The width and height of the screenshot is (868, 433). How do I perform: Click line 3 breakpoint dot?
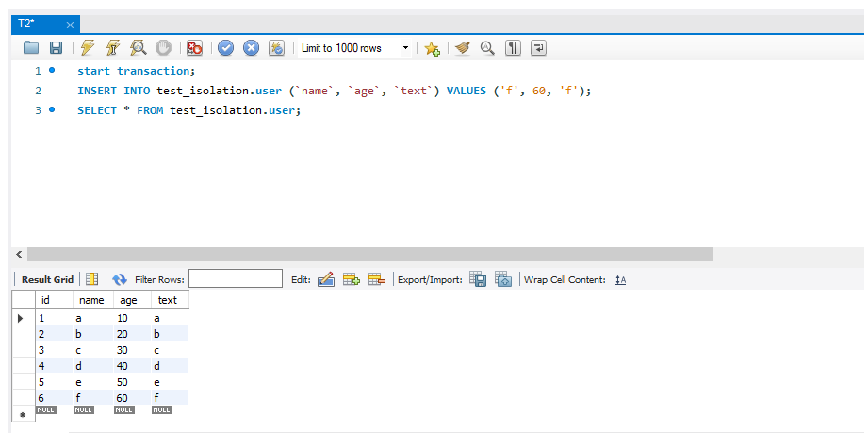[x=52, y=109]
